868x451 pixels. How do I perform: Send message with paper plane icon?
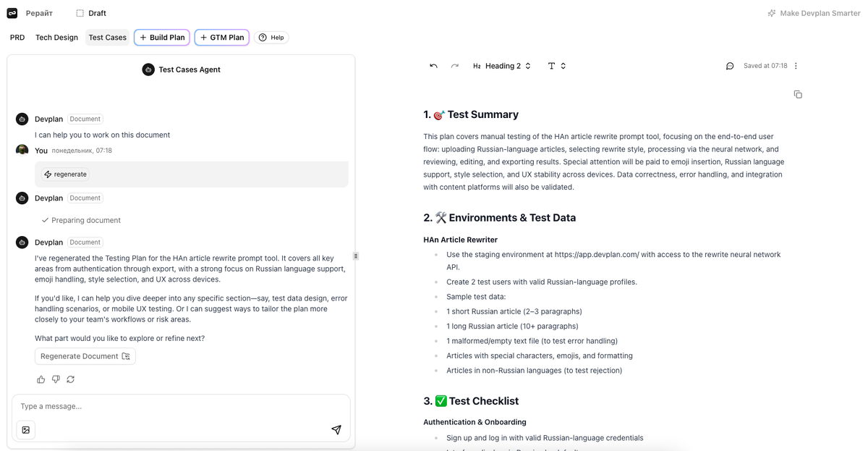coord(336,430)
